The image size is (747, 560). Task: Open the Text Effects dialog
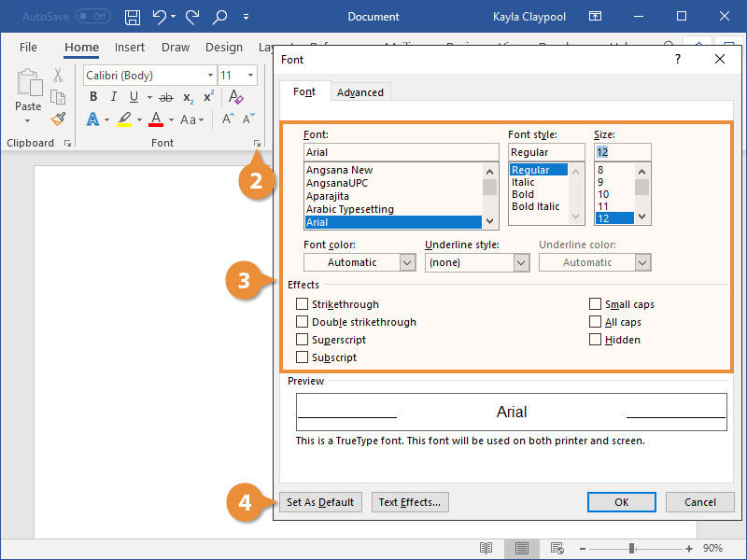[410, 501]
